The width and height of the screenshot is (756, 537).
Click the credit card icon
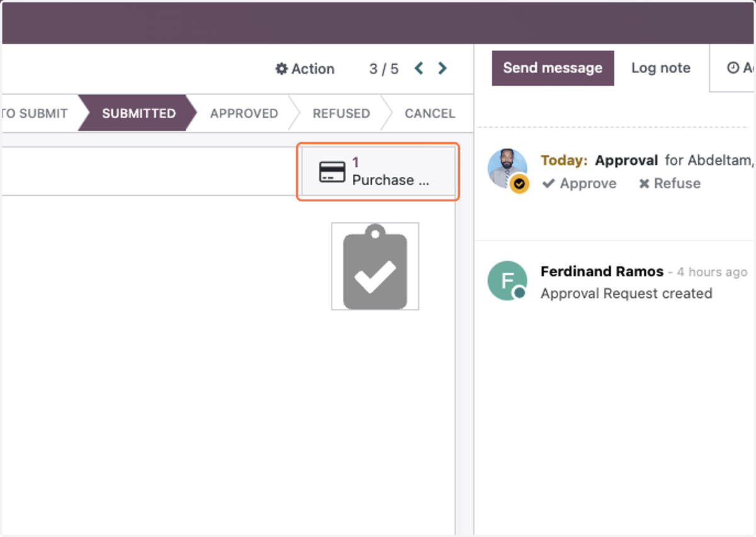[x=332, y=171]
